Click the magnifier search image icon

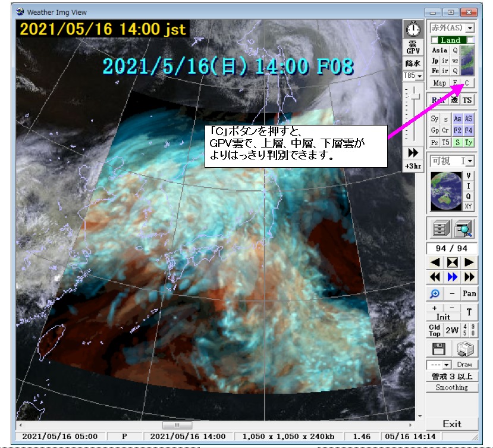464,228
